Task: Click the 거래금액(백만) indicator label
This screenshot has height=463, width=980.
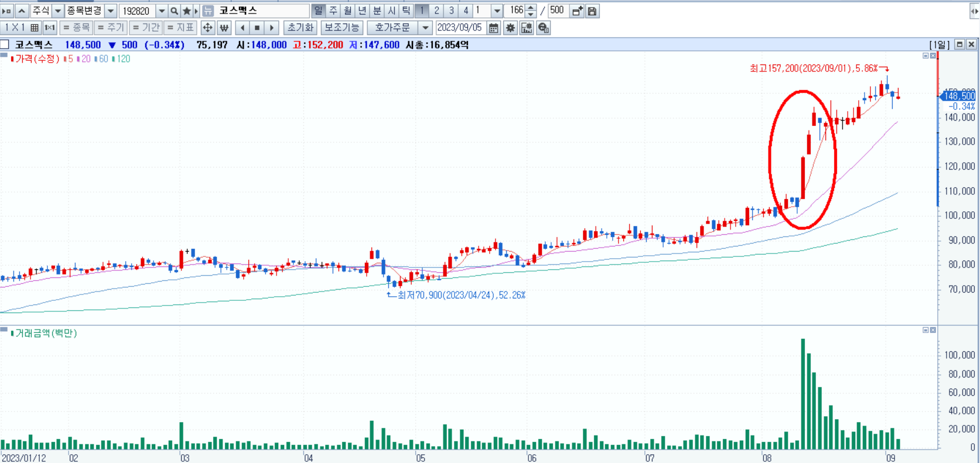Action: point(46,334)
